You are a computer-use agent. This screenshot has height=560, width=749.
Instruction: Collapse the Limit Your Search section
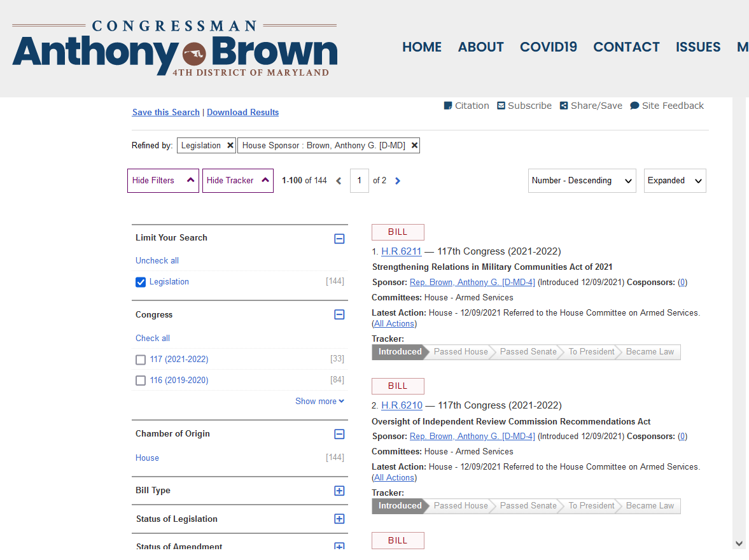coord(339,239)
